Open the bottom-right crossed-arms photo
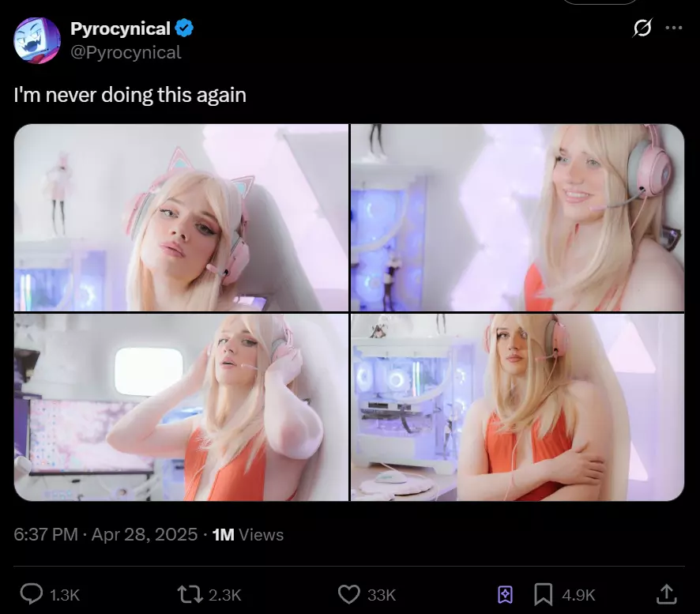700x614 pixels. 517,407
